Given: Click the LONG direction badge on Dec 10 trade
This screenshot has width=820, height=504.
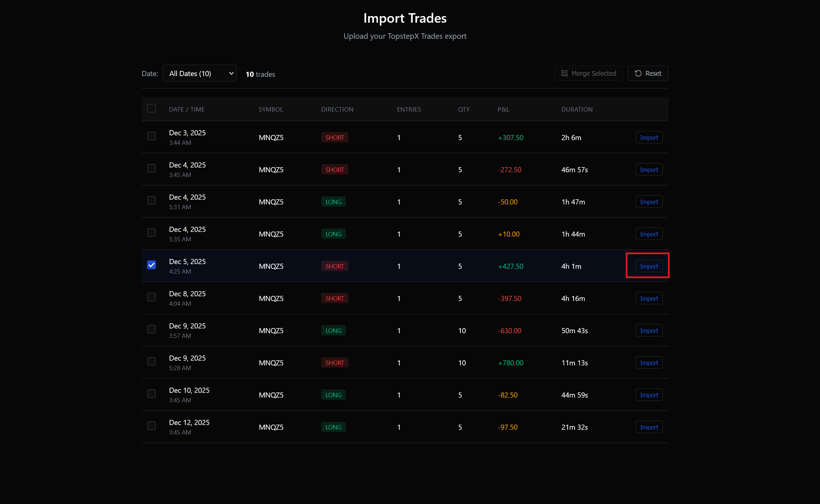Looking at the screenshot, I should [x=333, y=395].
